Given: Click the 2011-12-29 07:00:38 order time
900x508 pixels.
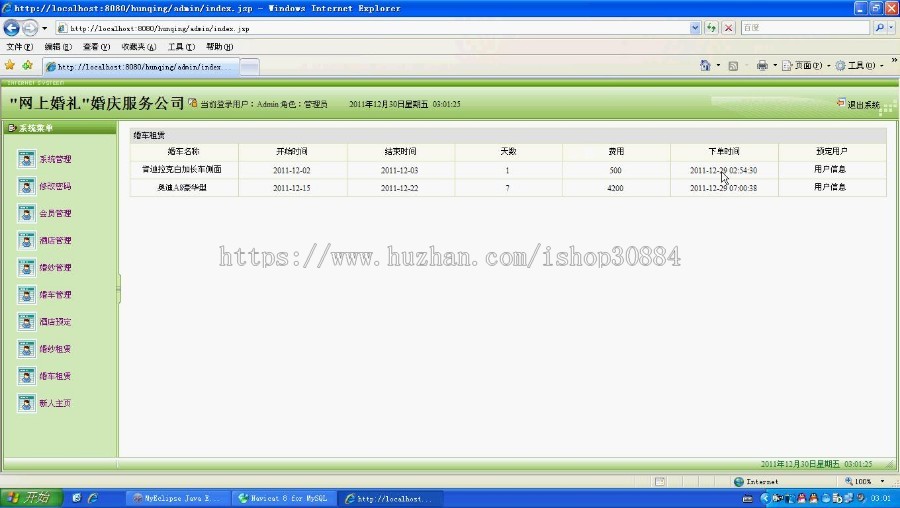Looking at the screenshot, I should pyautogui.click(x=723, y=188).
